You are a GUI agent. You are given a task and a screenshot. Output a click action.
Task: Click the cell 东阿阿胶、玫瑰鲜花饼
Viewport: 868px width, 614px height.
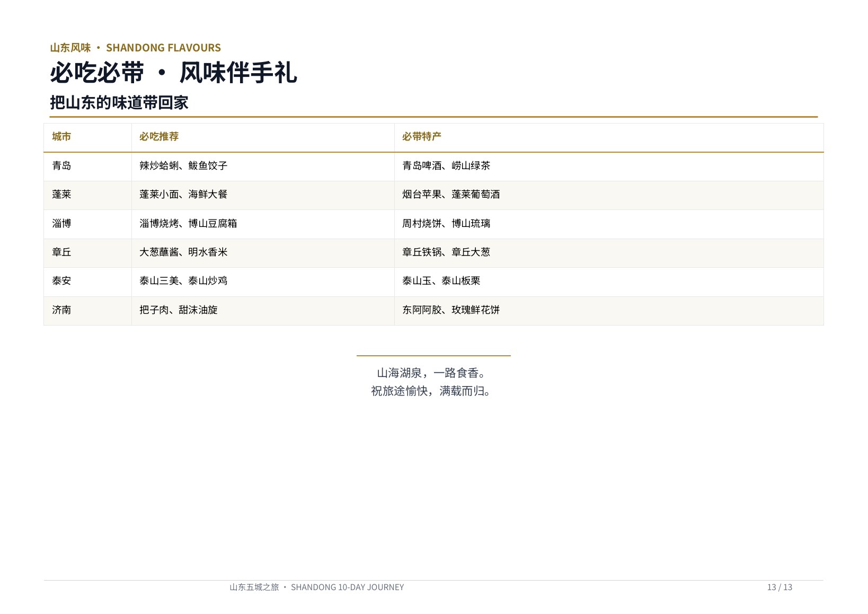pyautogui.click(x=609, y=310)
